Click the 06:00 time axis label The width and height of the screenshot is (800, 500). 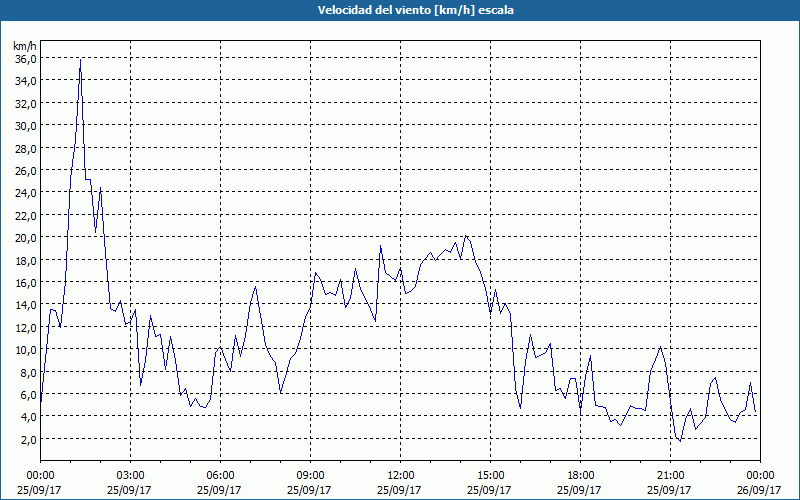tap(220, 476)
